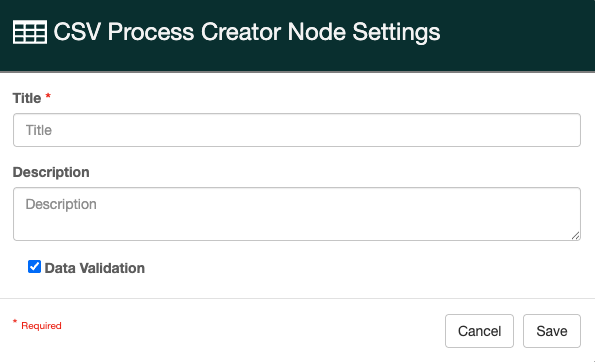
Task: Click the 'Description' field label
Action: pyautogui.click(x=51, y=172)
